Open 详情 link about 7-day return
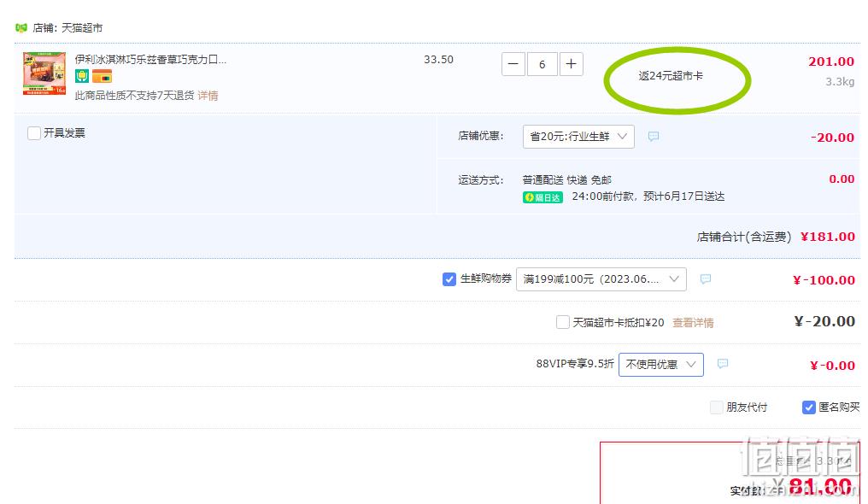Image resolution: width=868 pixels, height=504 pixels. point(208,96)
